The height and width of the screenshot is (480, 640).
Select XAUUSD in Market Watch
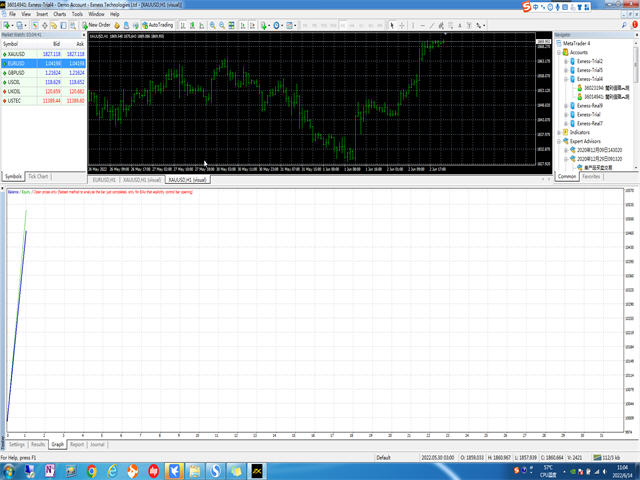click(43, 54)
